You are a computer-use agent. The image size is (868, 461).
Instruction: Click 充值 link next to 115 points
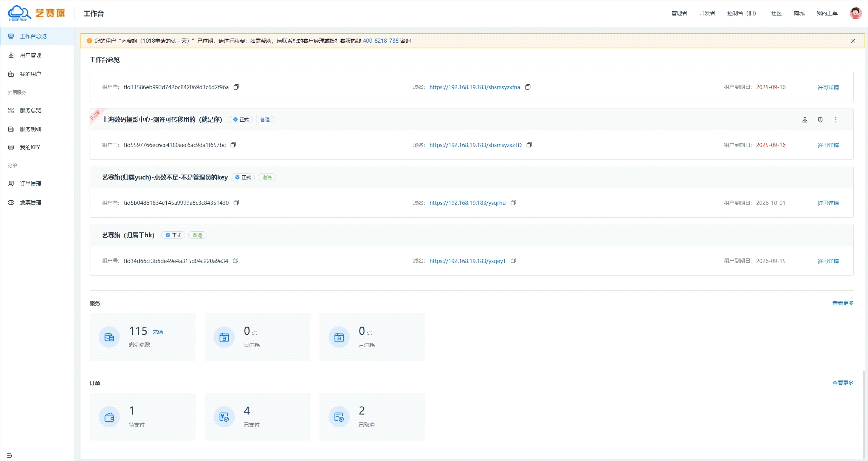(x=158, y=332)
